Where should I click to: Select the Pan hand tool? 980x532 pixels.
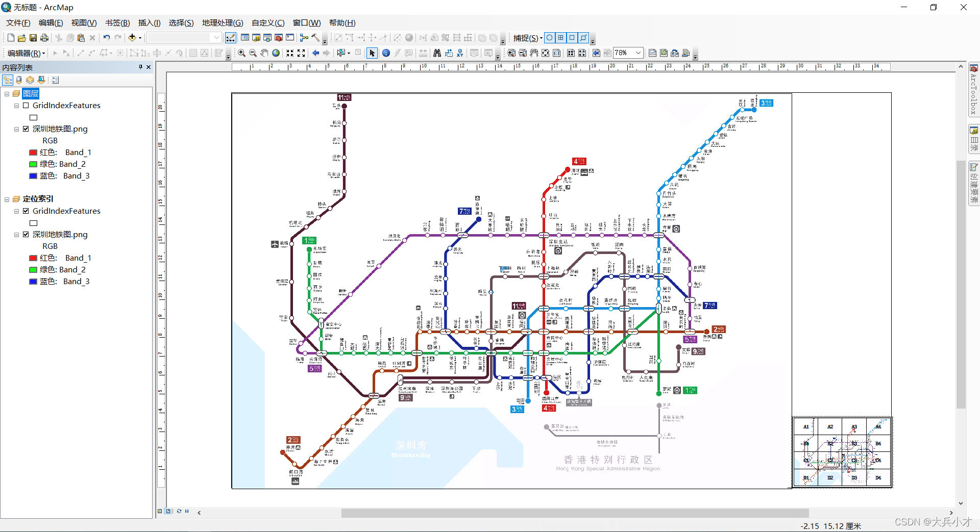click(x=264, y=53)
